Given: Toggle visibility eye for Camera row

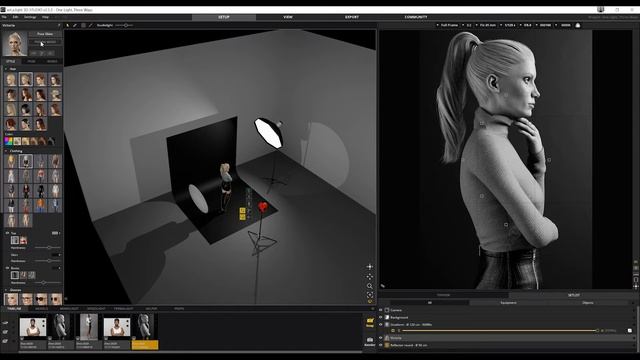Looking at the screenshot, I should pyautogui.click(x=381, y=310).
